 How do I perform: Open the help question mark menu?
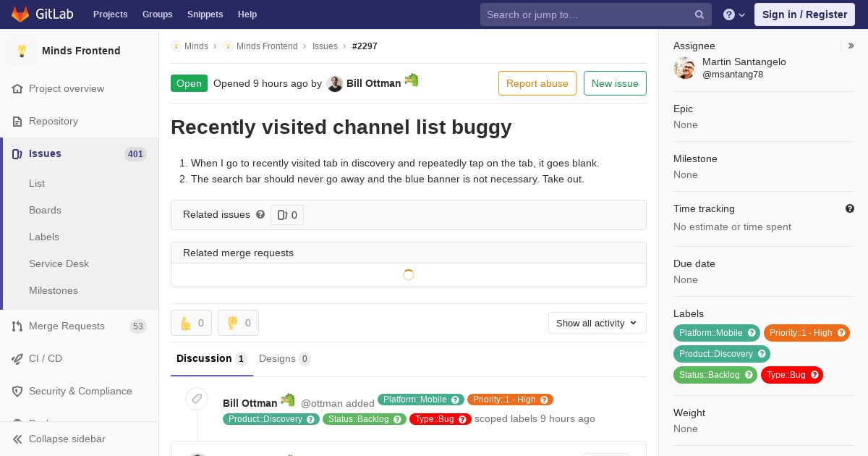pyautogui.click(x=734, y=14)
